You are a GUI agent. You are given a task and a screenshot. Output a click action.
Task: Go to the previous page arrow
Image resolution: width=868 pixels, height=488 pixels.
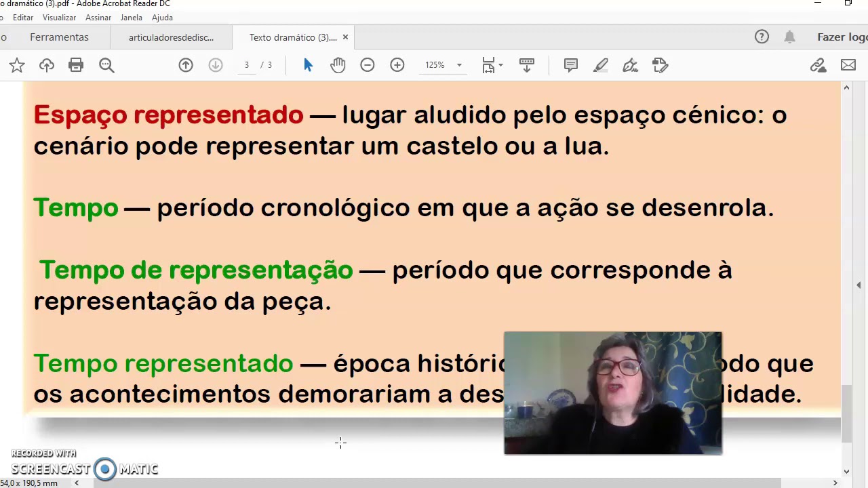pos(186,65)
